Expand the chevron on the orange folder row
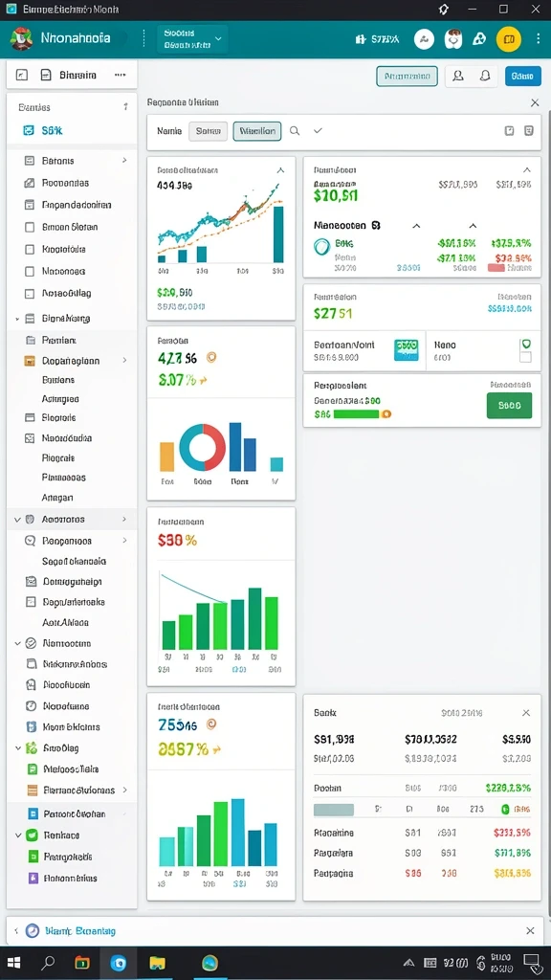This screenshot has height=980, width=551. click(x=124, y=361)
